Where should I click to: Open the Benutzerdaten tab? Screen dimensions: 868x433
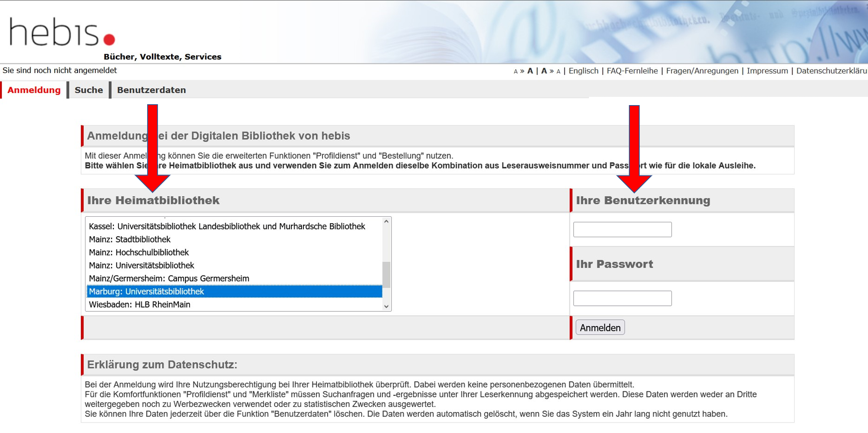[151, 90]
